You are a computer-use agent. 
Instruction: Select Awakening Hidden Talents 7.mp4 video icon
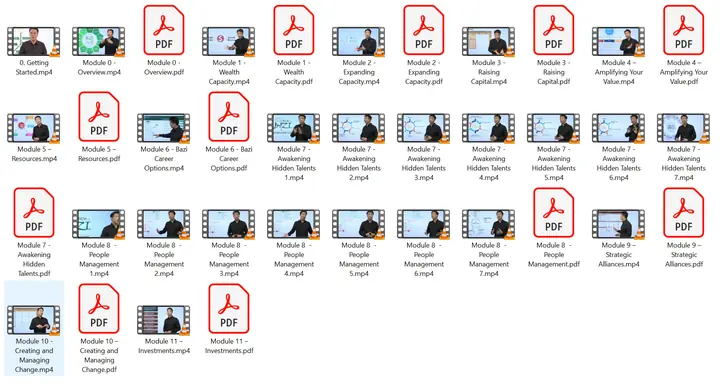(x=684, y=128)
